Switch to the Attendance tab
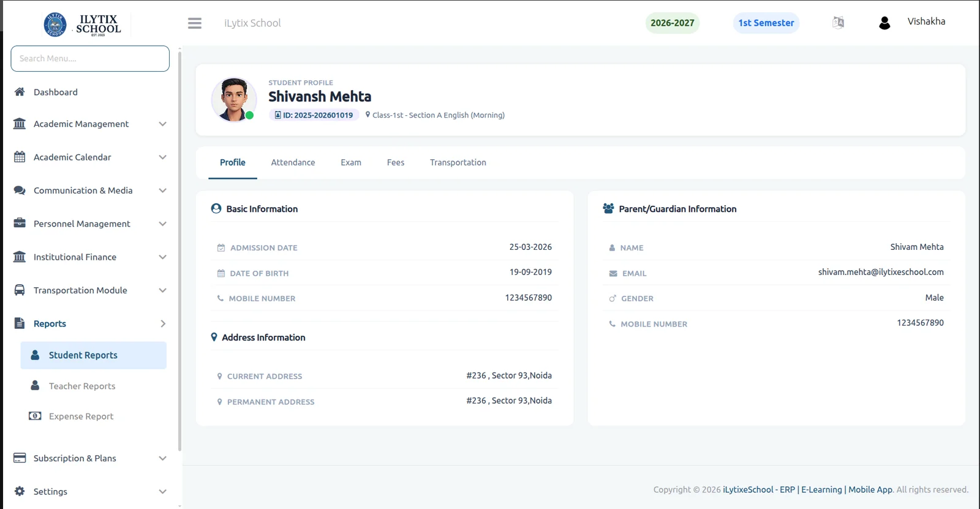980x509 pixels. 293,162
